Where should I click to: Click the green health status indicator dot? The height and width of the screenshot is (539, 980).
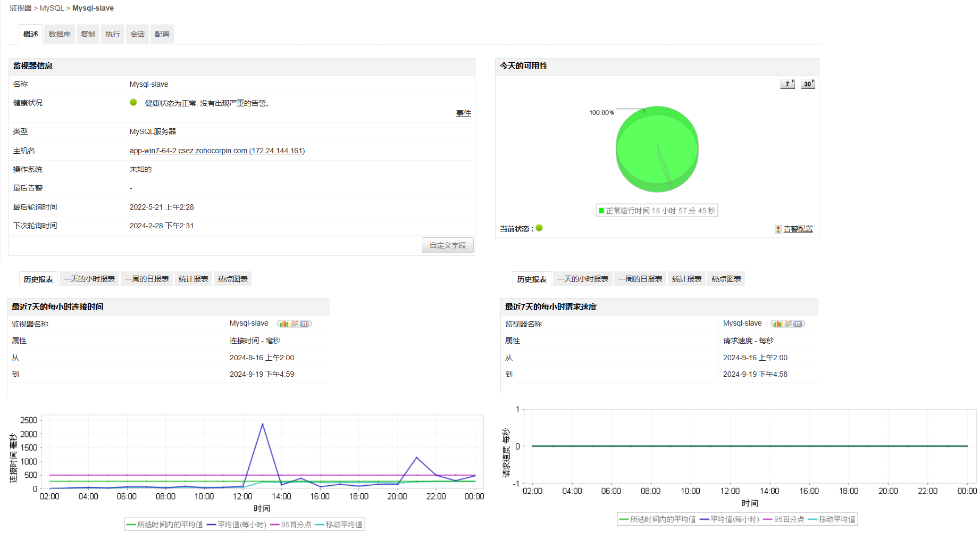[x=133, y=102]
